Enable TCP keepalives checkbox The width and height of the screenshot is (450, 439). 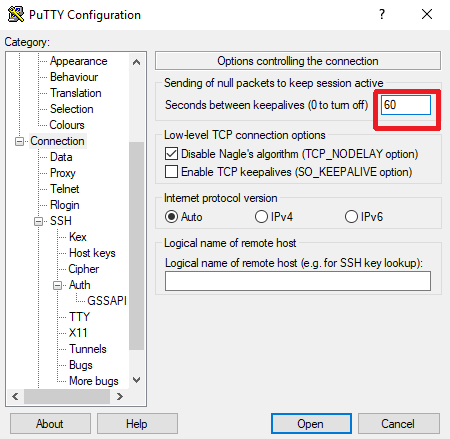(x=171, y=172)
